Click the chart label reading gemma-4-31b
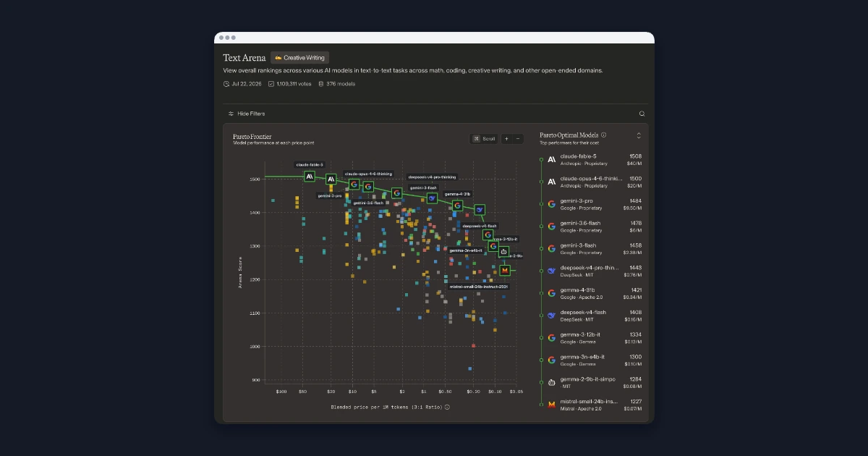 [x=457, y=194]
